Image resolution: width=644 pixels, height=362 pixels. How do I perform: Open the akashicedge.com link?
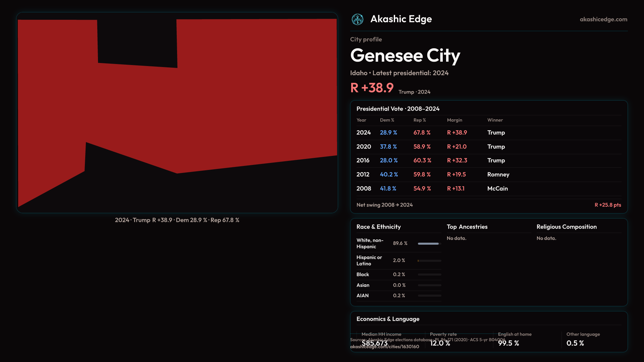[603, 19]
